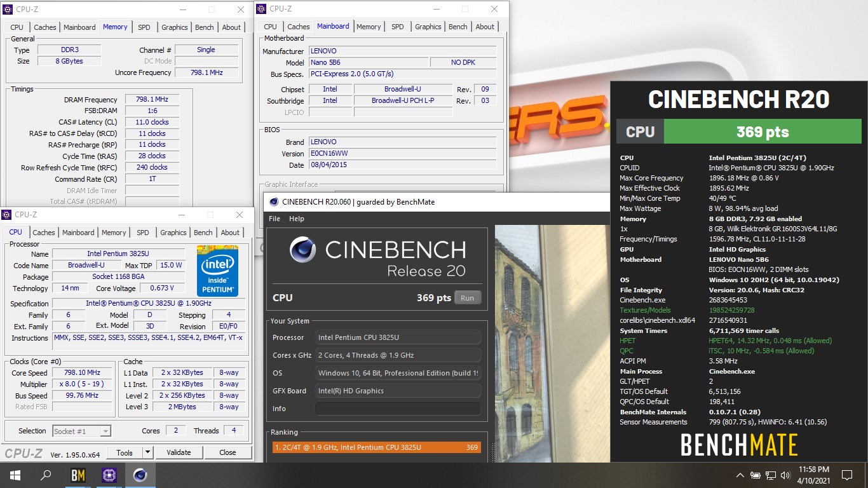The height and width of the screenshot is (488, 868).
Task: Select SPD tab in CPU-Z Mainboard window
Action: tap(398, 27)
